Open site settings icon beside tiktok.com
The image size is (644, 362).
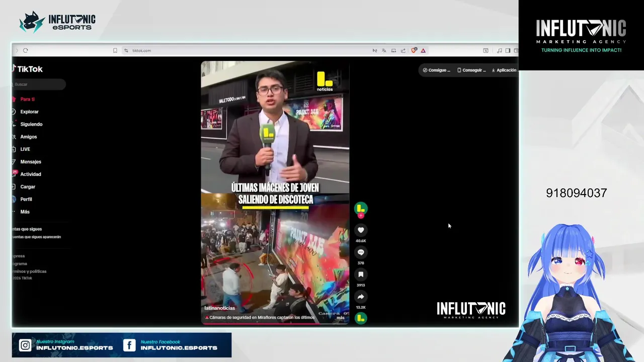pyautogui.click(x=126, y=50)
